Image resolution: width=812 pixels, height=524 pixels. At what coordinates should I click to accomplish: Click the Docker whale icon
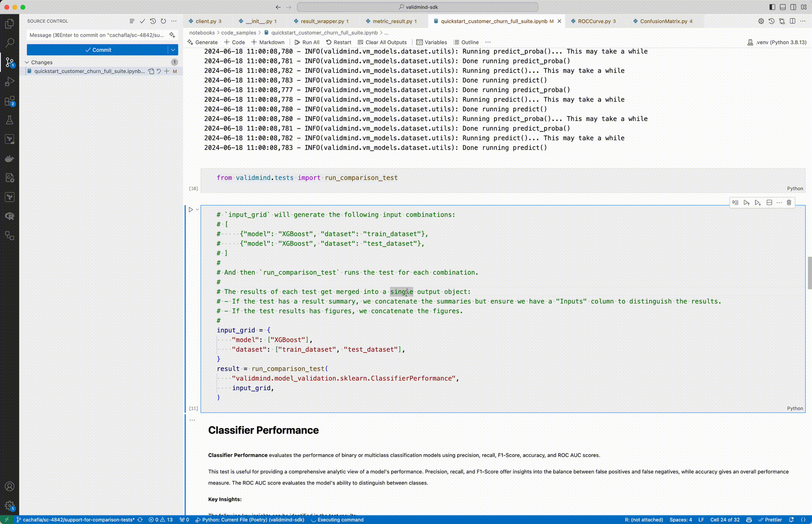pos(9,159)
